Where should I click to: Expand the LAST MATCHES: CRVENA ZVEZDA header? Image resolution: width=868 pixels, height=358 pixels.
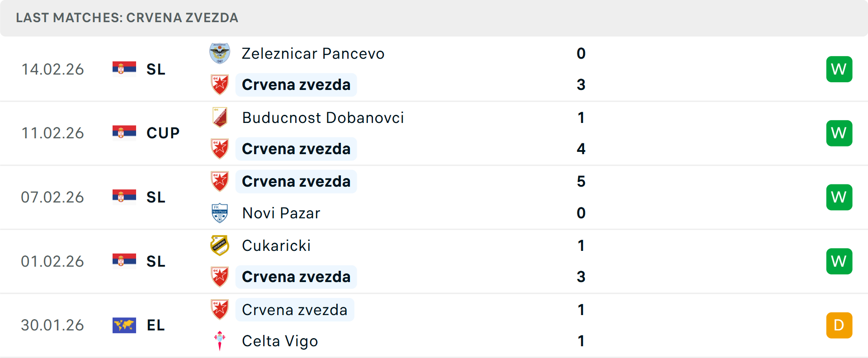click(127, 18)
